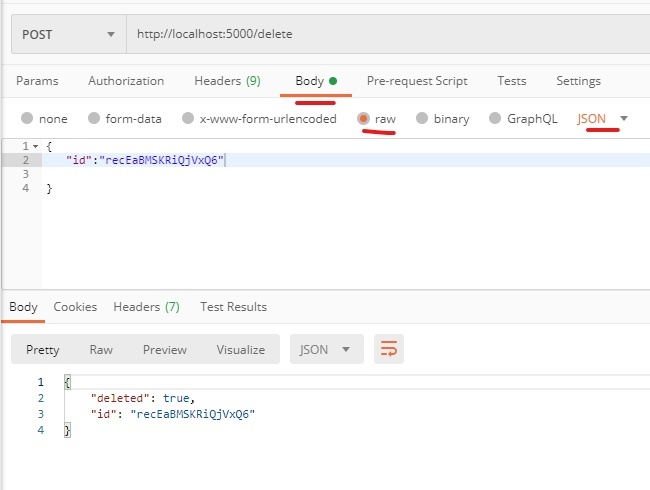Screen dimensions: 650x490
Task: Select the none body radio button
Action: click(x=27, y=118)
